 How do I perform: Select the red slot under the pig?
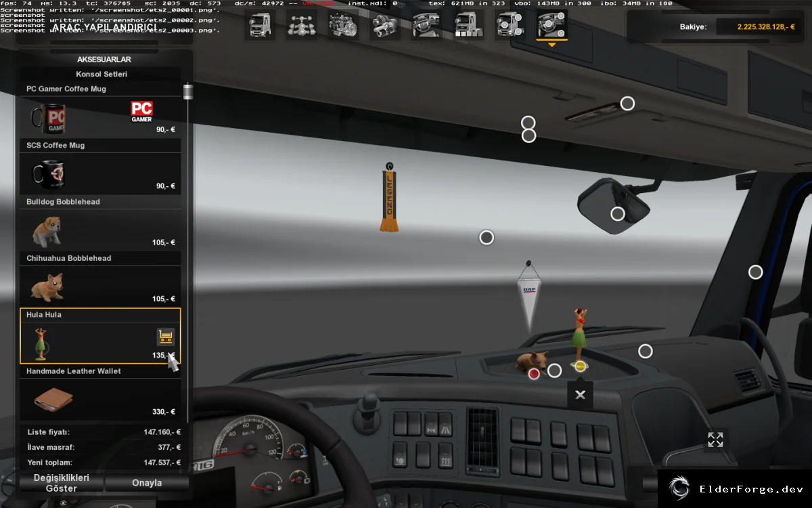pyautogui.click(x=534, y=373)
